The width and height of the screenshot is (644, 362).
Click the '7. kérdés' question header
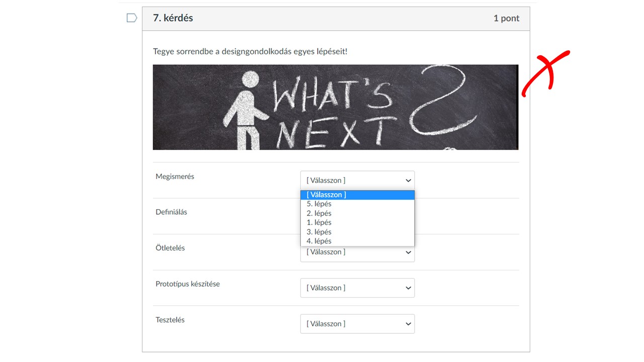coord(173,18)
